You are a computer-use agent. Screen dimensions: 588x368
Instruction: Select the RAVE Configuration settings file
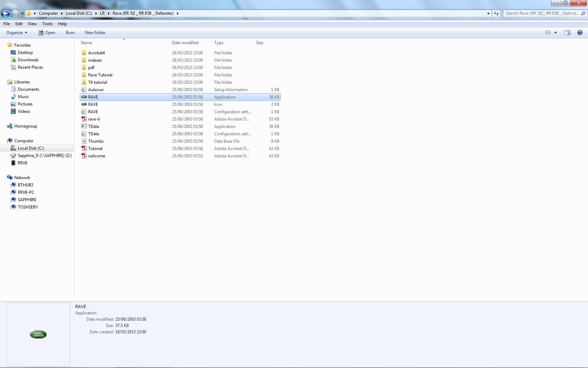point(180,112)
